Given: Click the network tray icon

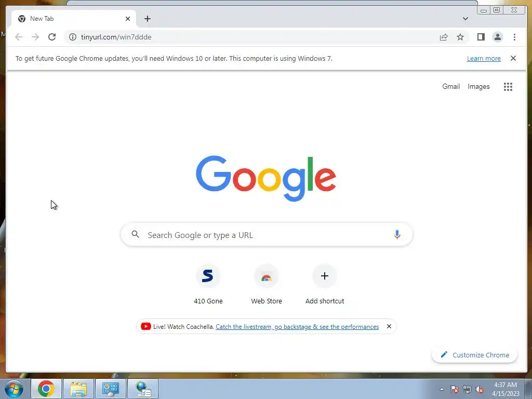Looking at the screenshot, I should tap(467, 389).
